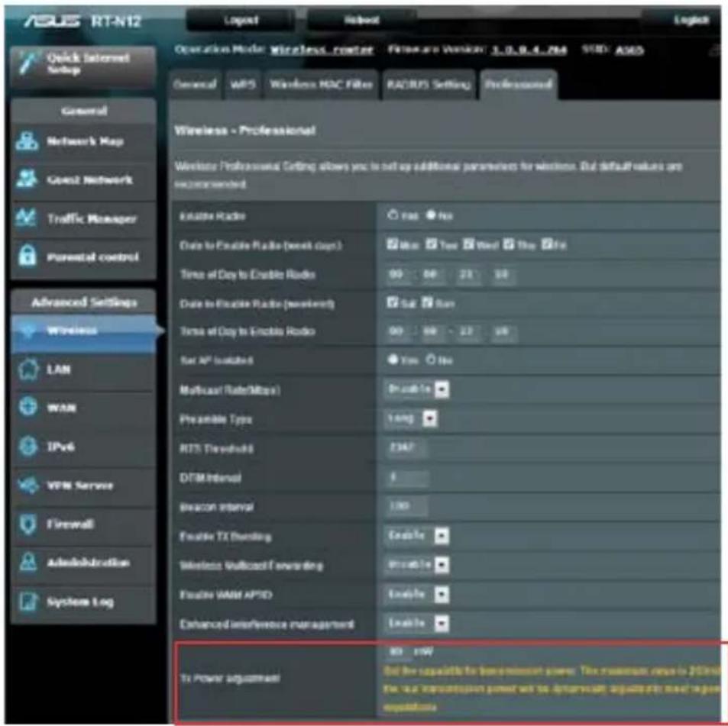Open the IPv6 sidebar icon

tap(28, 447)
